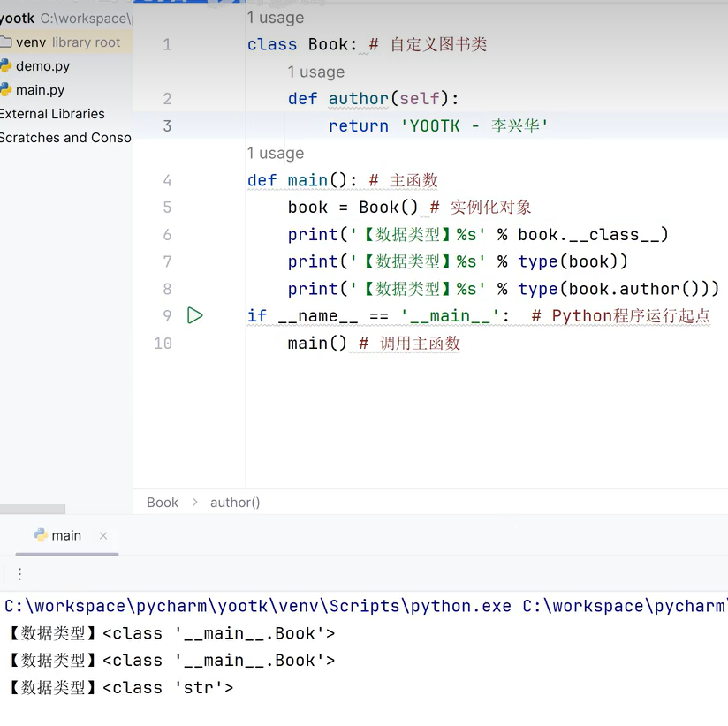The width and height of the screenshot is (728, 726).
Task: Click console output "<class 'str'>"
Action: 168,688
